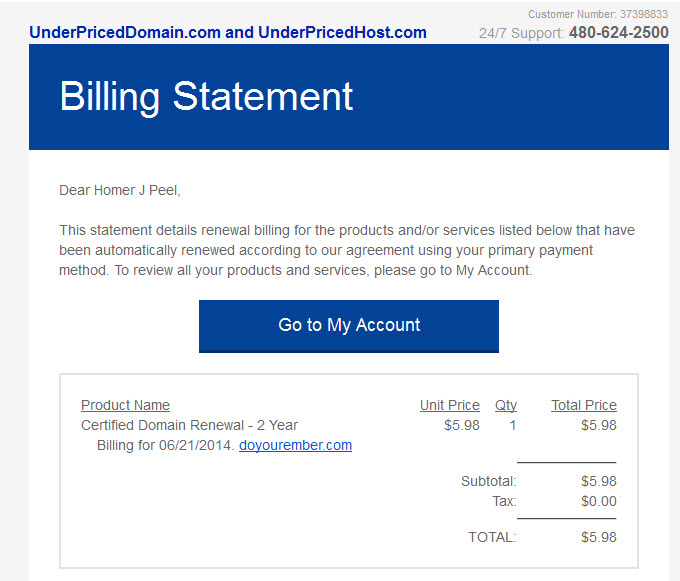Click the quantity value 1 in the table
This screenshot has width=680, height=581.
pos(512,425)
